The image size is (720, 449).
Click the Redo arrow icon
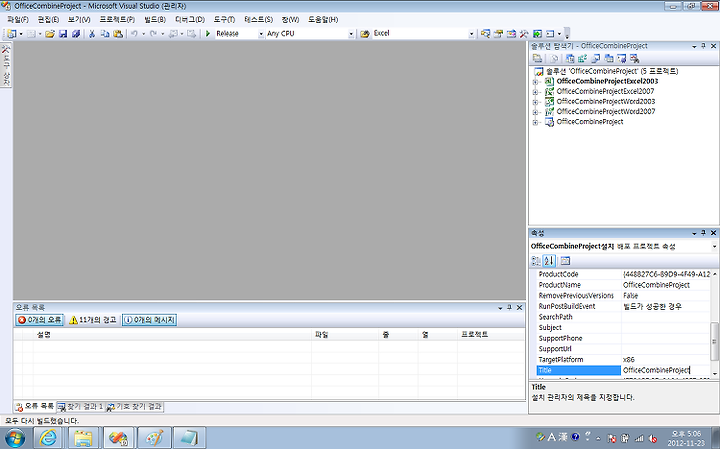click(153, 34)
